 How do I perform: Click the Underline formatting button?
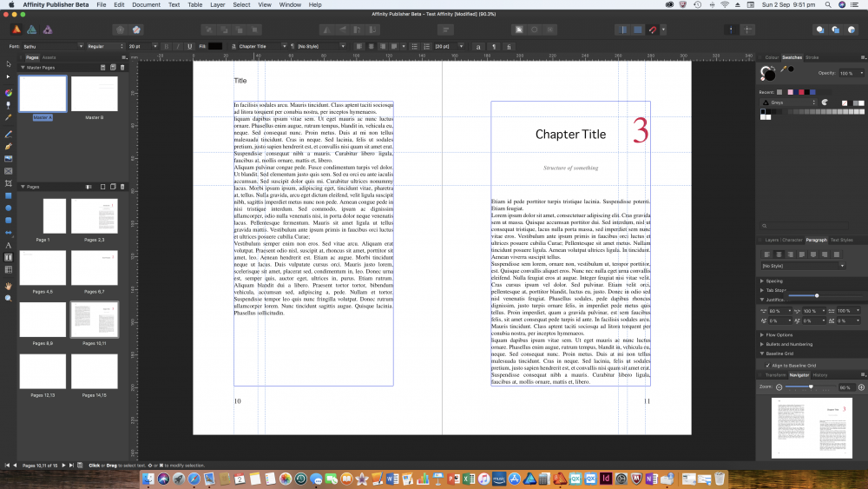point(190,46)
